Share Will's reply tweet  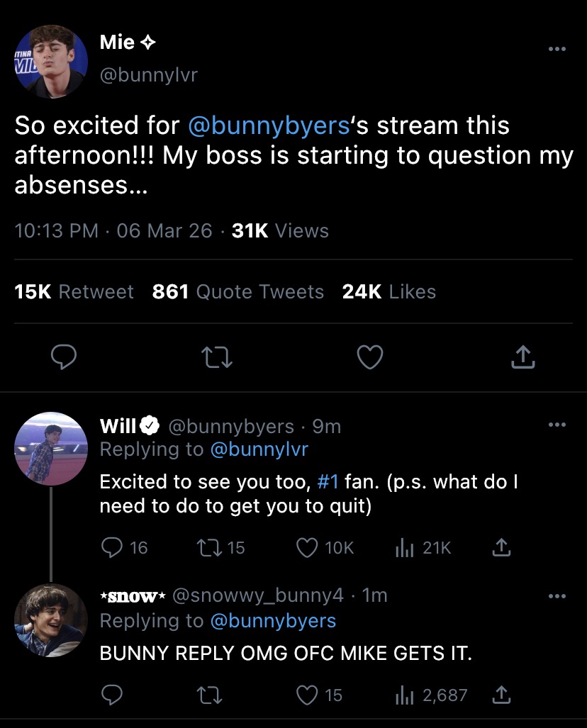click(501, 547)
